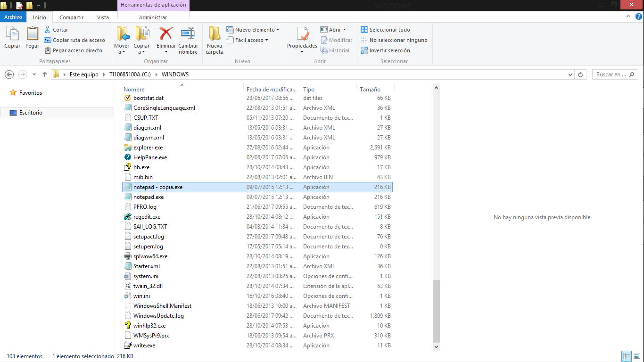
Task: Switch to details view icon in status bar
Action: click(627, 356)
